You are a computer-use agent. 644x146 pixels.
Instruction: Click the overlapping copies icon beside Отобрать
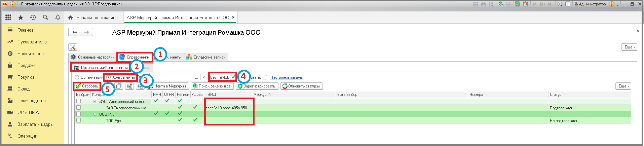pyautogui.click(x=119, y=86)
